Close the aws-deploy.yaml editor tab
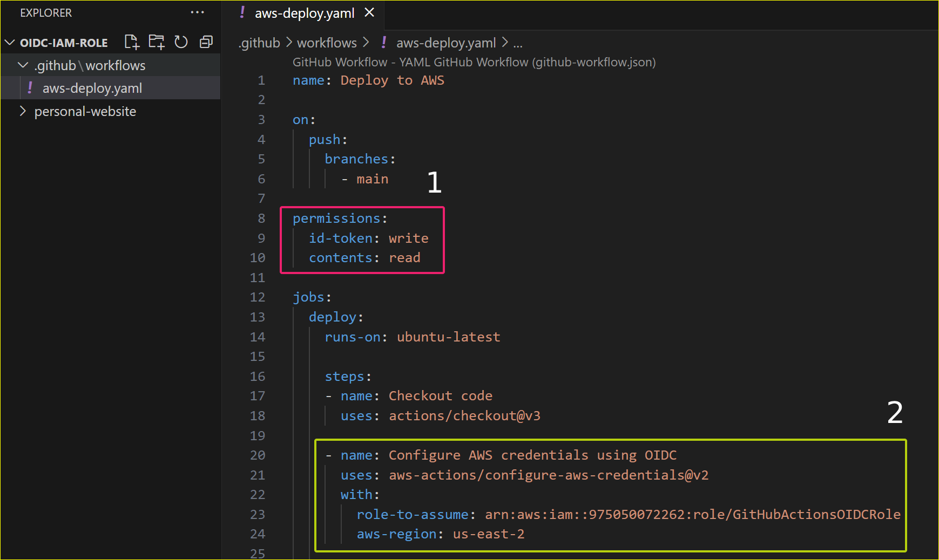Screen dimensions: 939x560 (369, 12)
